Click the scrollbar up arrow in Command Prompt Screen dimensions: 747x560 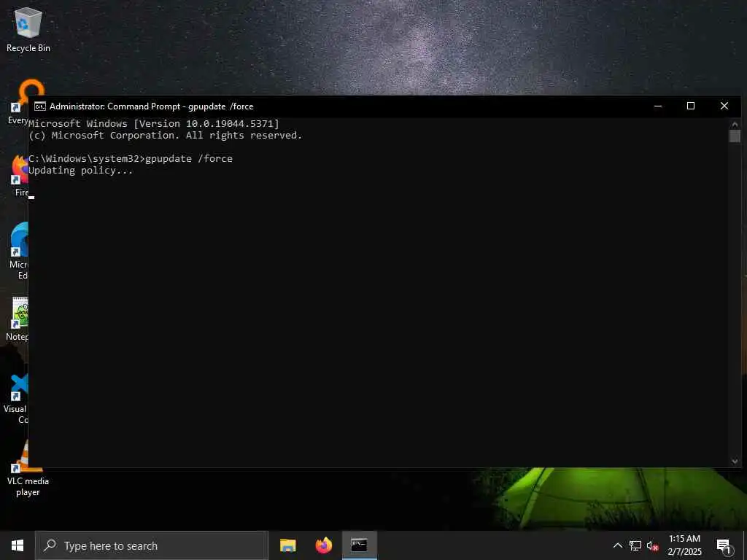pyautogui.click(x=735, y=124)
